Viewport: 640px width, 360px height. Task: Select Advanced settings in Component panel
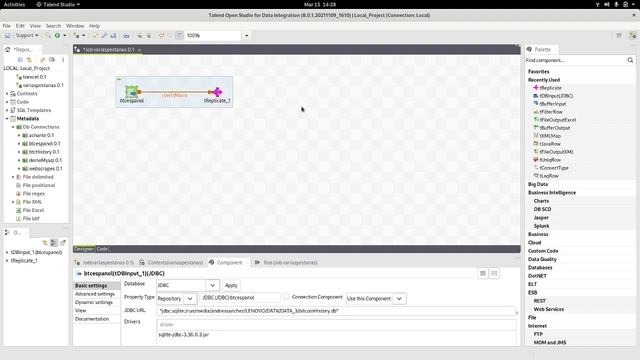(95, 294)
